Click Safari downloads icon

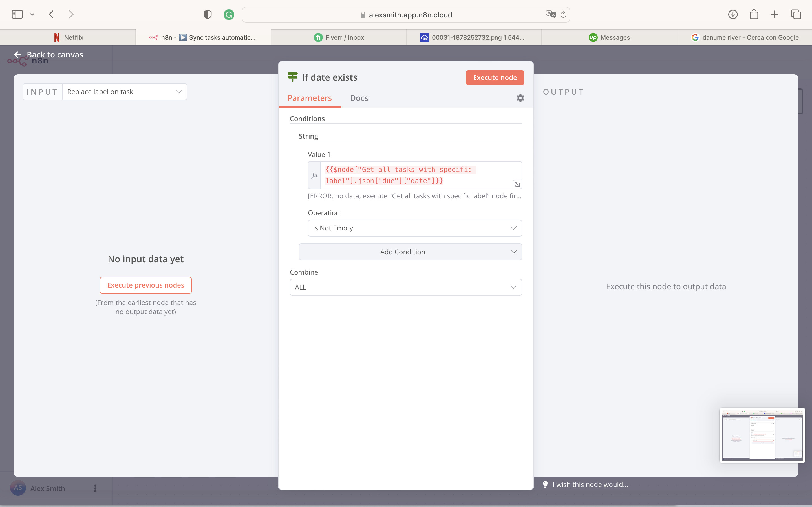[732, 14]
